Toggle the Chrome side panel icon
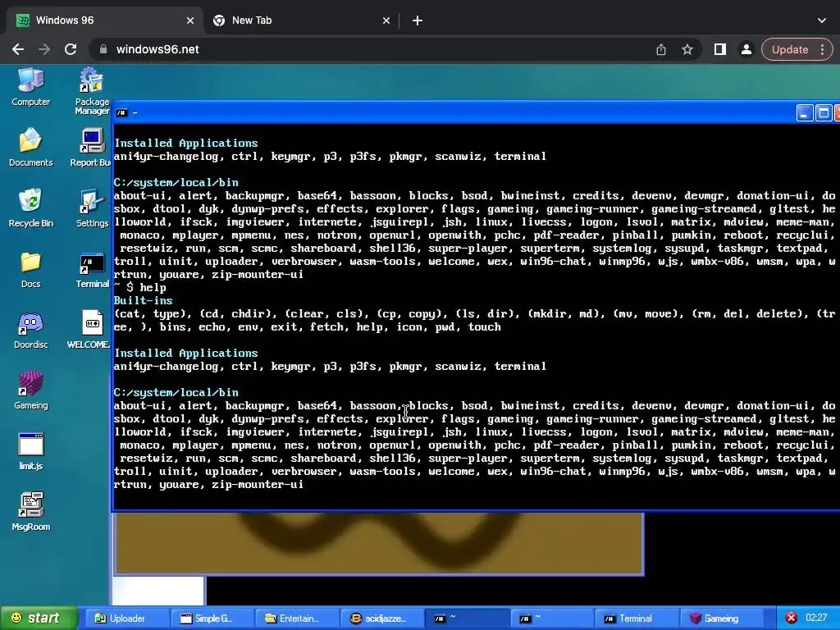 click(720, 49)
